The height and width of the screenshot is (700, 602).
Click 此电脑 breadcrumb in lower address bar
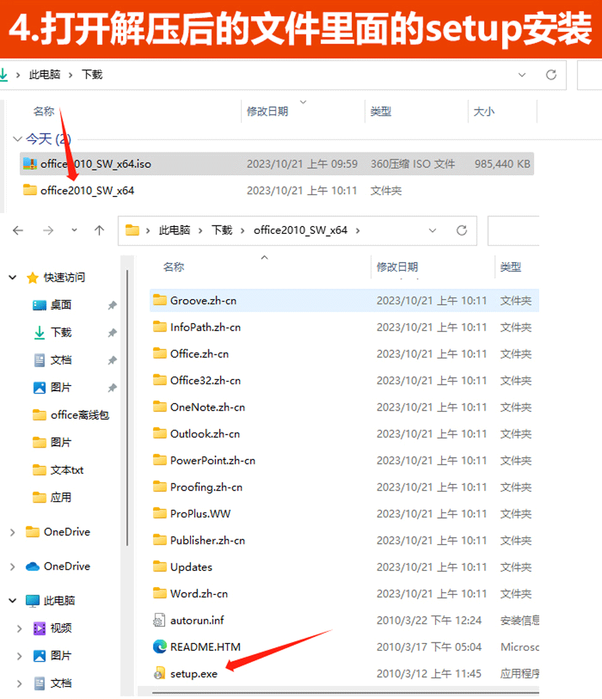(x=174, y=230)
